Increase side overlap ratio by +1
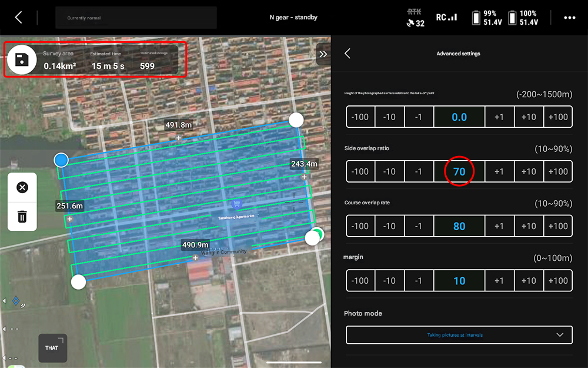 tap(499, 172)
